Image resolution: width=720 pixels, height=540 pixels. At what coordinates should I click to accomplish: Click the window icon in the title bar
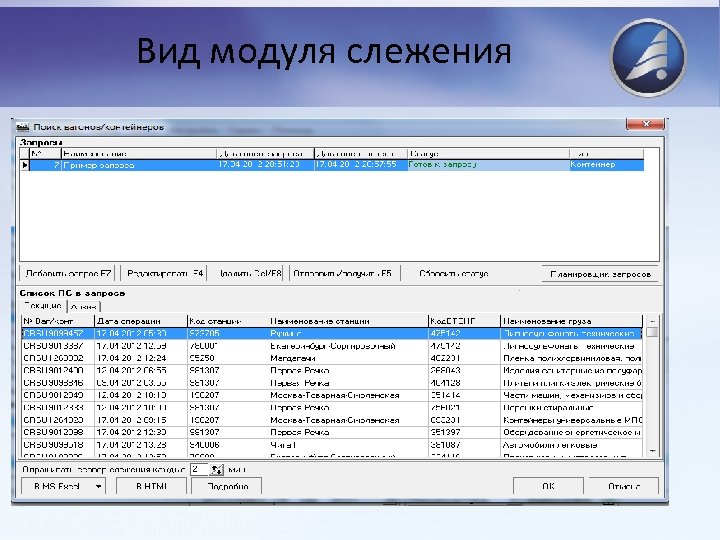coord(22,127)
